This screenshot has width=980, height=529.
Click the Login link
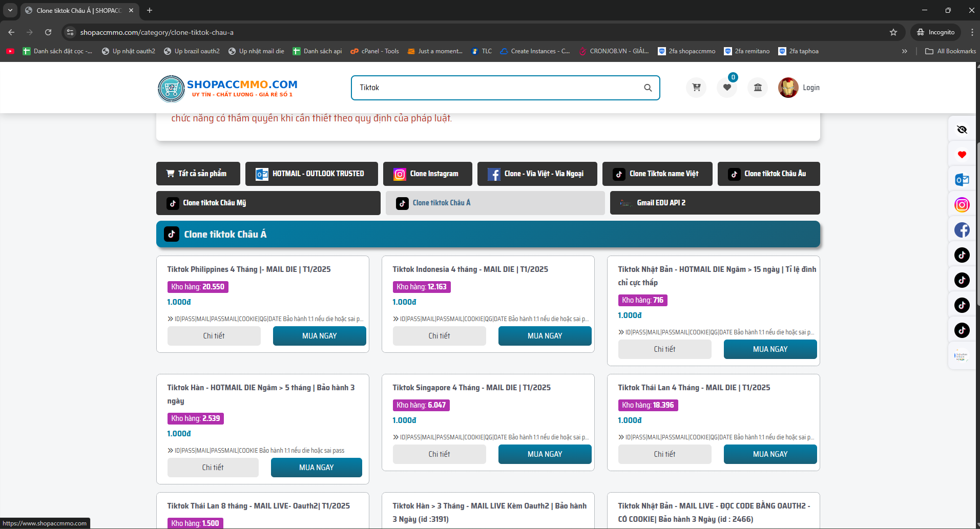click(x=811, y=88)
